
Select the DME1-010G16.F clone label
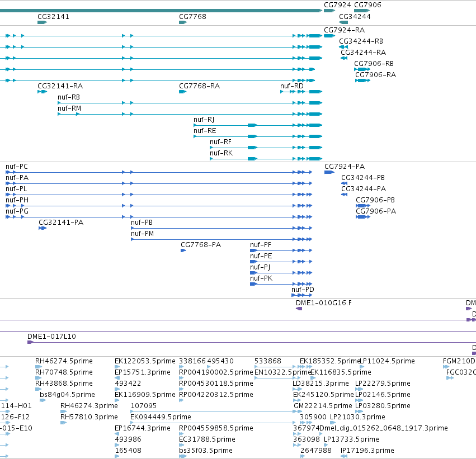324,303
